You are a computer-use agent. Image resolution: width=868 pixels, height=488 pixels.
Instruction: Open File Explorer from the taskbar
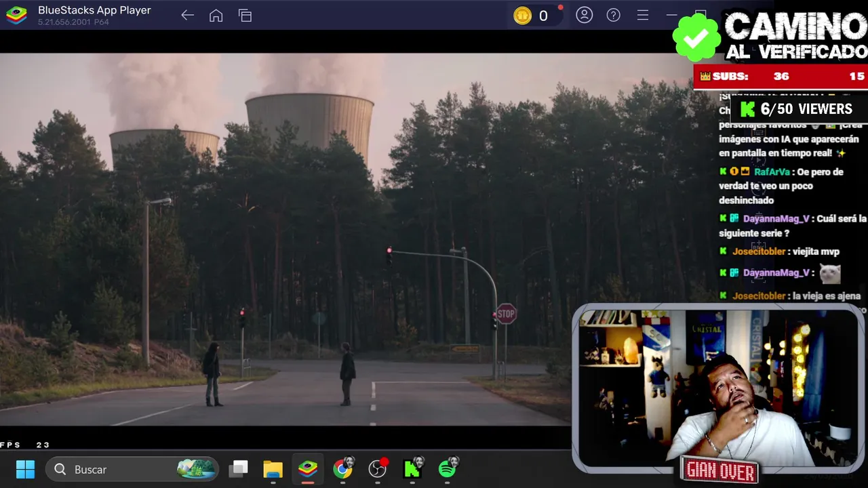coord(273,469)
